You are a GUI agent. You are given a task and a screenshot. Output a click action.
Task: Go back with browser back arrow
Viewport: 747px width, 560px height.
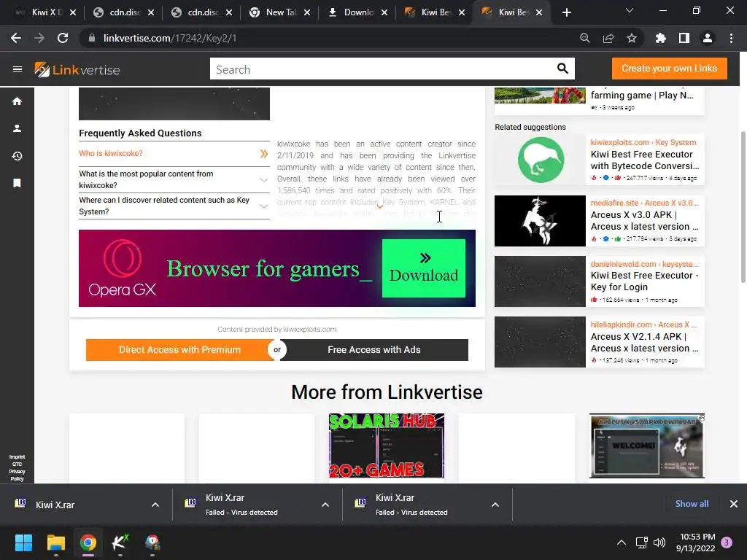click(16, 38)
